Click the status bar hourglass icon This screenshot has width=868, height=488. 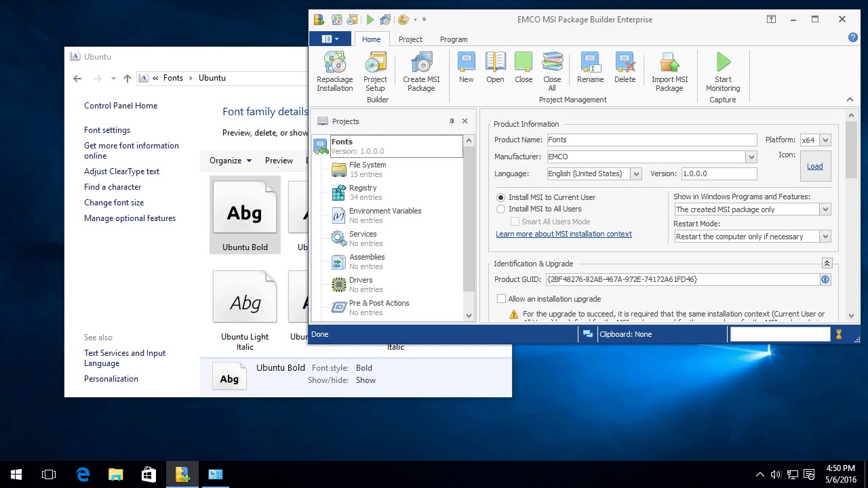tap(839, 334)
